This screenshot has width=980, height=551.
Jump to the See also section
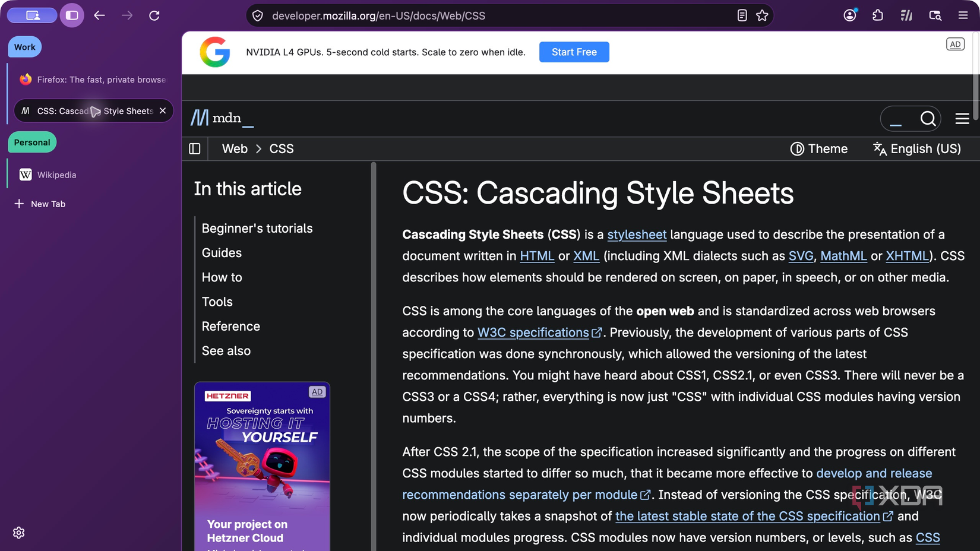coord(226,351)
